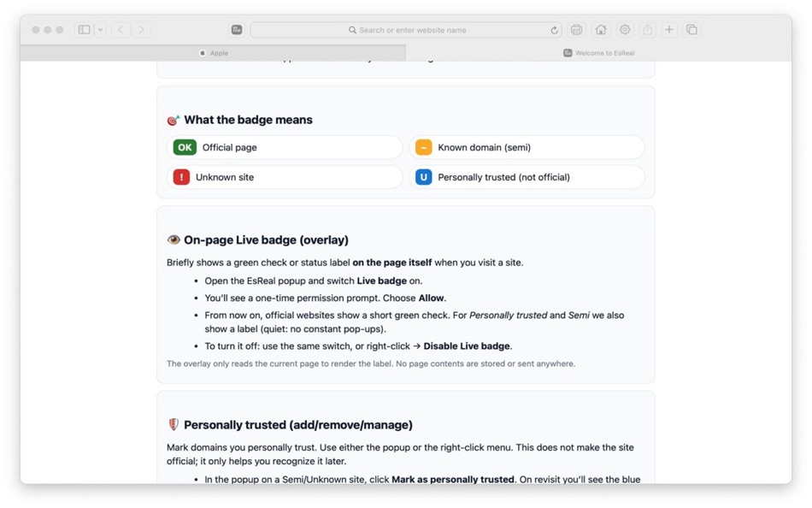Open a new tab with plus icon
The image size is (812, 508).
[669, 29]
